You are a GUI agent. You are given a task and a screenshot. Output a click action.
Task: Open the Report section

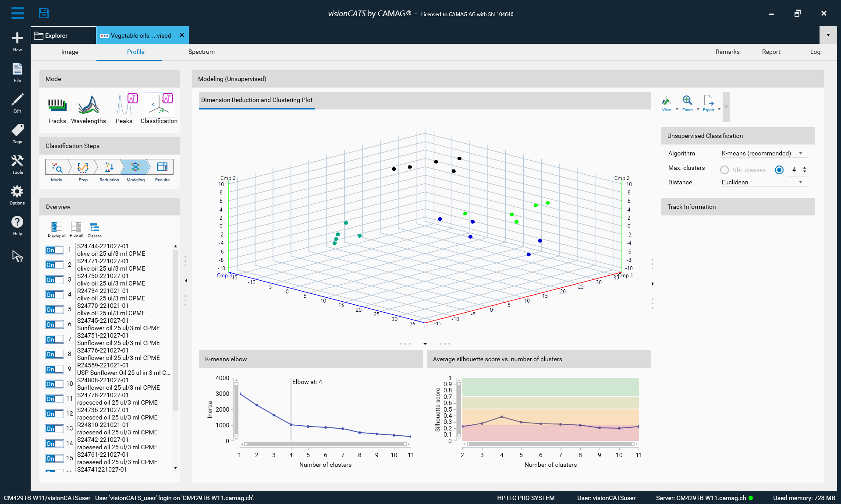pos(771,52)
